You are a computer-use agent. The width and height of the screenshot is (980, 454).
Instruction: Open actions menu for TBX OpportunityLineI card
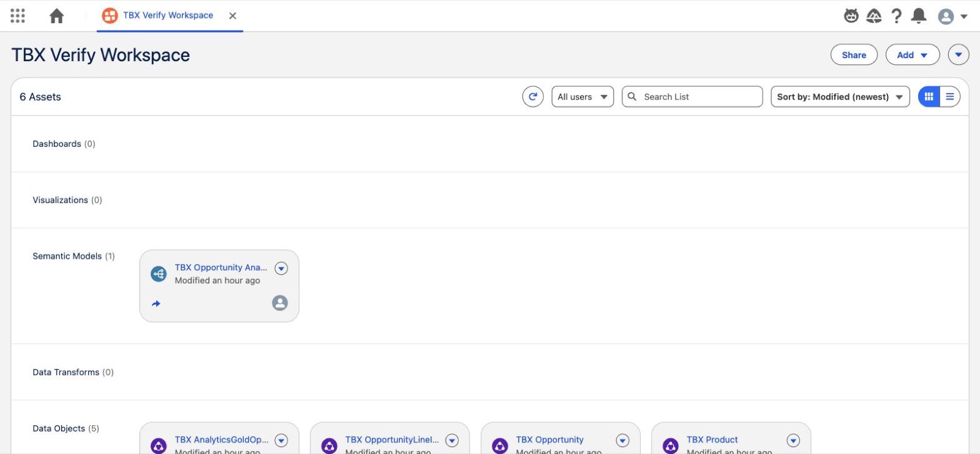click(452, 440)
